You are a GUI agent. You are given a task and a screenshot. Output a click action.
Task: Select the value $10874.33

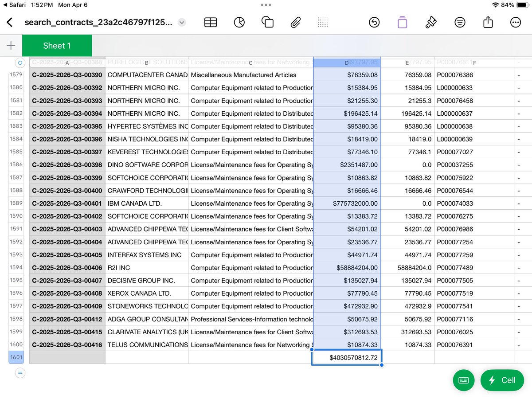click(x=347, y=345)
